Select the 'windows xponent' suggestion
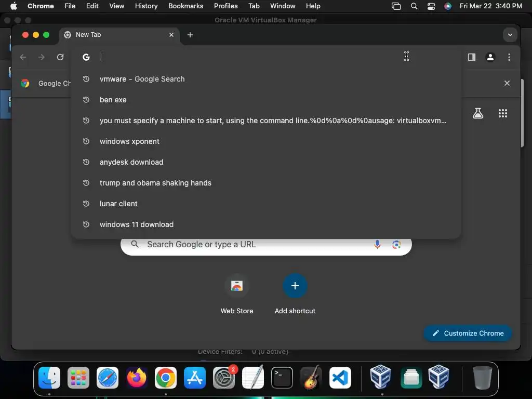The height and width of the screenshot is (399, 532). click(265, 141)
